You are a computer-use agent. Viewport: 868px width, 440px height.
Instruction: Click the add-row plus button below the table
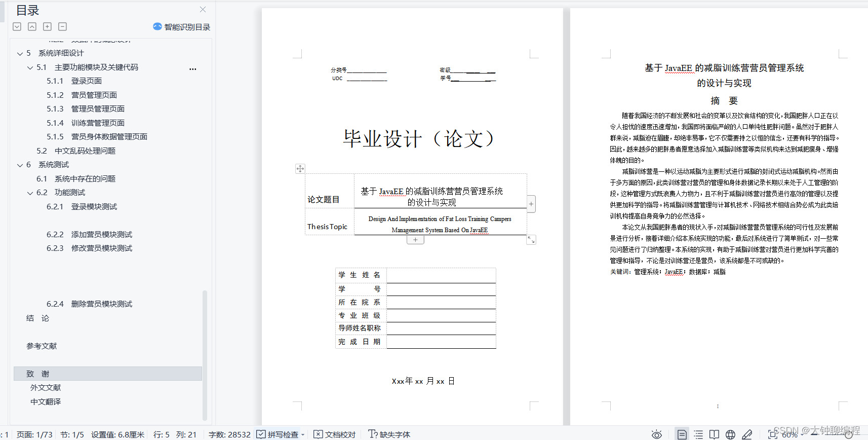pos(415,240)
